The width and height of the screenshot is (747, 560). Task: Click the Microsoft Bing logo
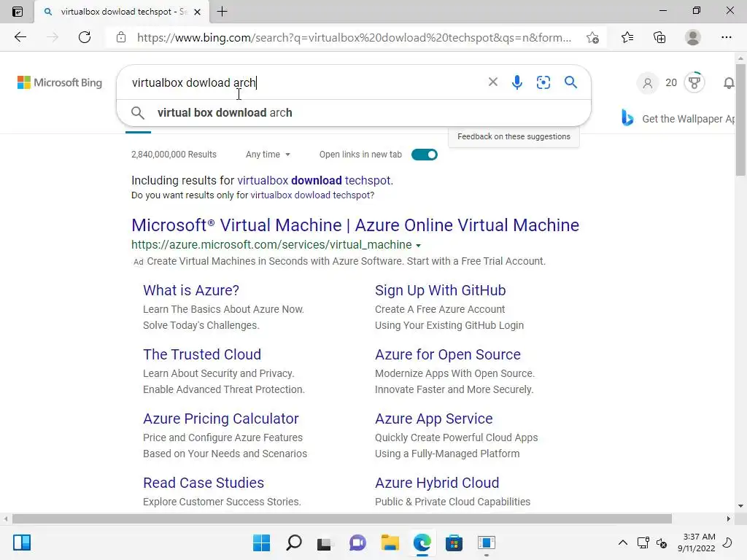click(60, 82)
